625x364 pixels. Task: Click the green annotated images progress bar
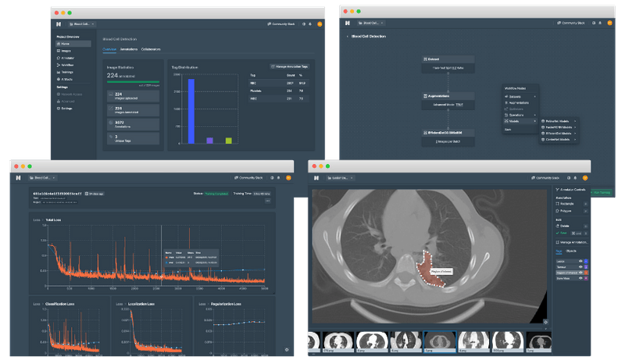click(x=133, y=82)
